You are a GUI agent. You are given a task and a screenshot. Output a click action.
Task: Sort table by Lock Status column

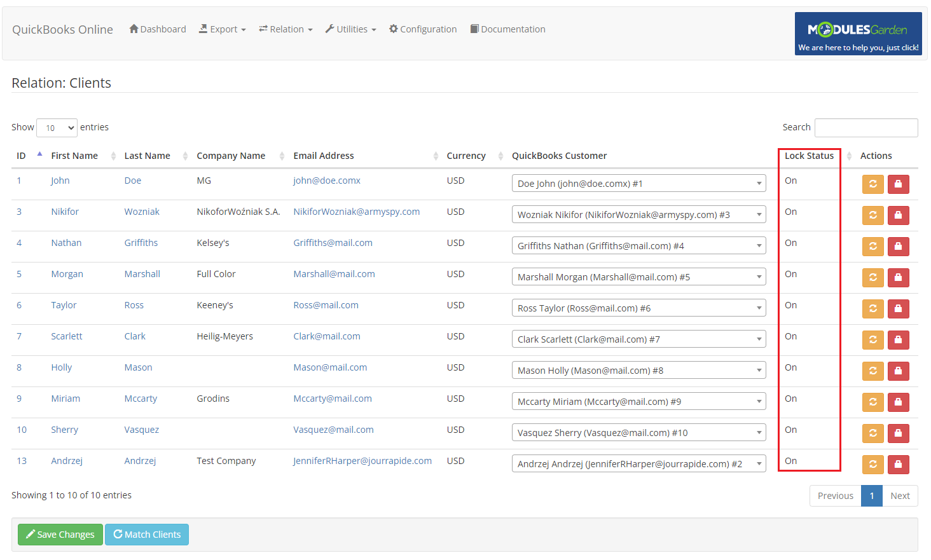click(x=817, y=156)
